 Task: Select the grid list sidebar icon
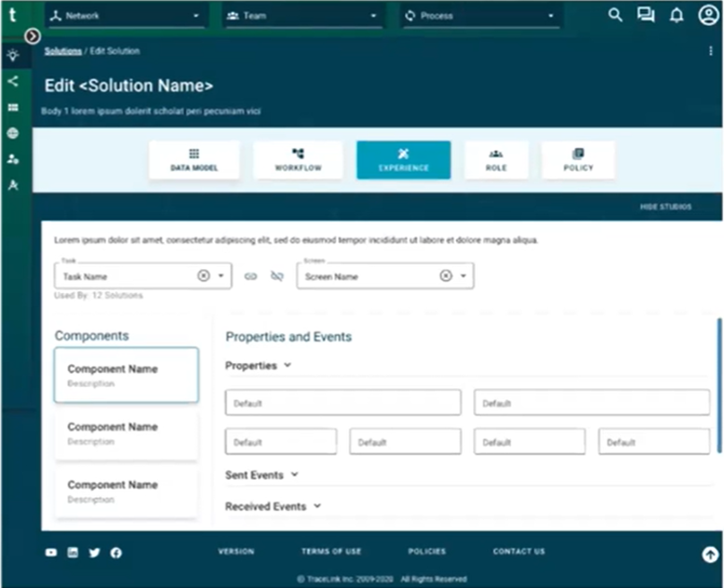click(13, 108)
